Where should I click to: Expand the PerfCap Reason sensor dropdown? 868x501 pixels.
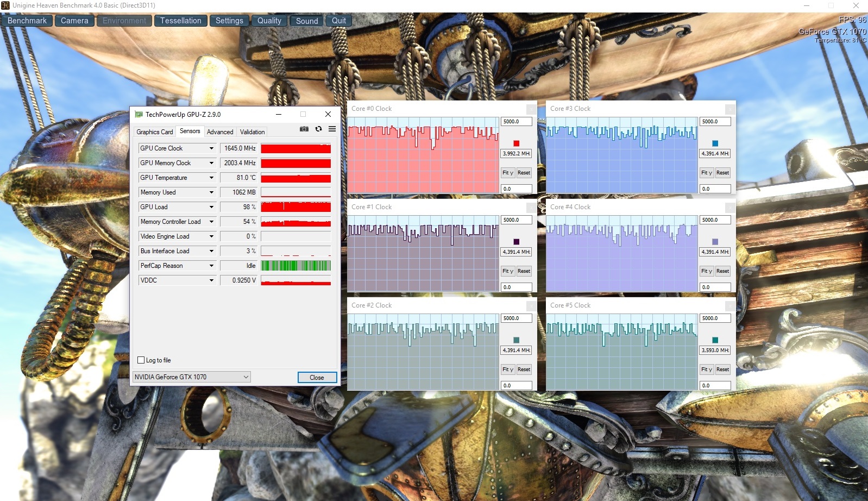coord(211,266)
